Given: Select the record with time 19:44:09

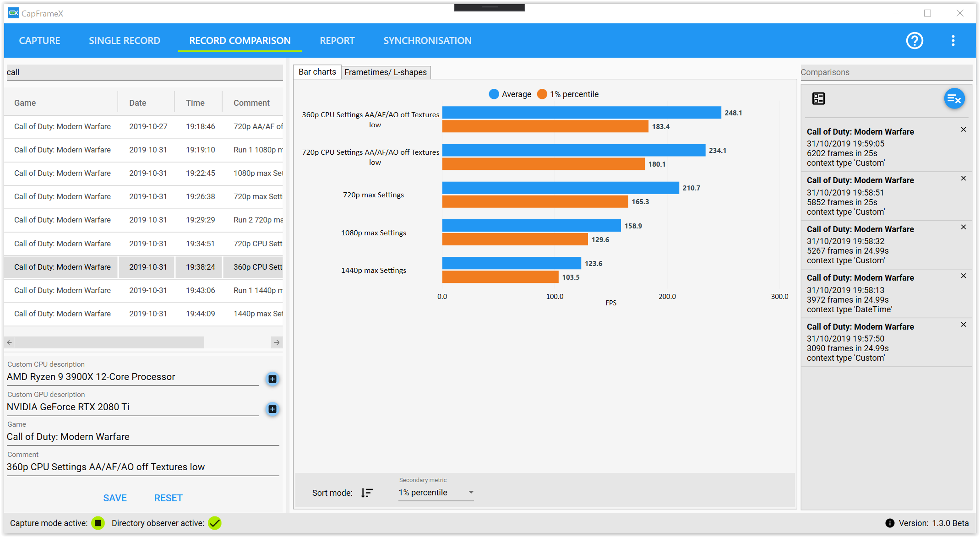Looking at the screenshot, I should pyautogui.click(x=144, y=314).
